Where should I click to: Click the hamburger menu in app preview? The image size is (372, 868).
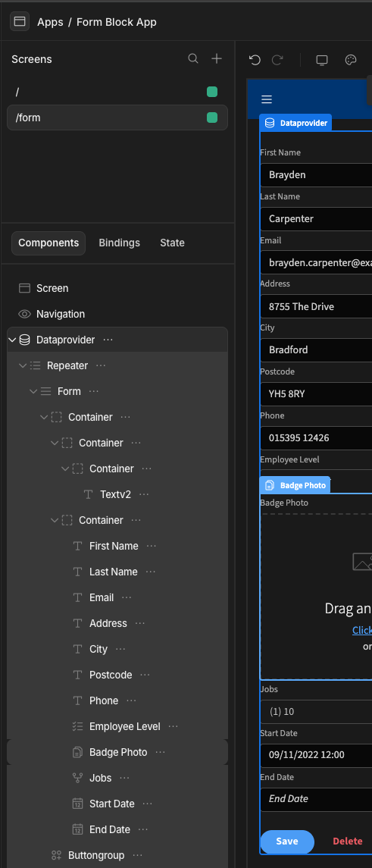tap(267, 99)
